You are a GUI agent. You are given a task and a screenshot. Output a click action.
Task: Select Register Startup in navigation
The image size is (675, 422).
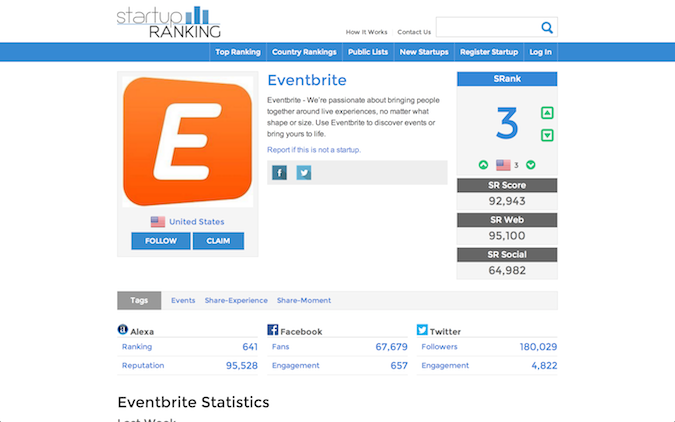click(x=489, y=52)
